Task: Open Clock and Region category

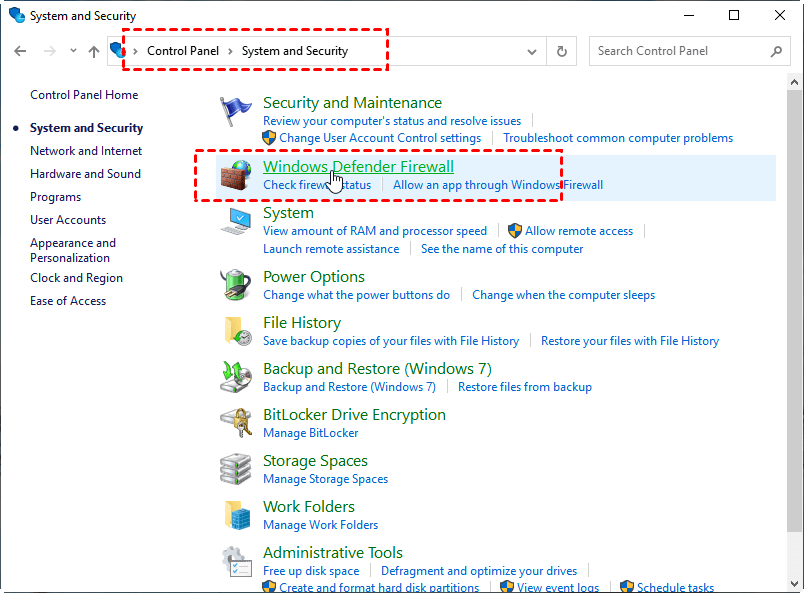Action: 76,278
